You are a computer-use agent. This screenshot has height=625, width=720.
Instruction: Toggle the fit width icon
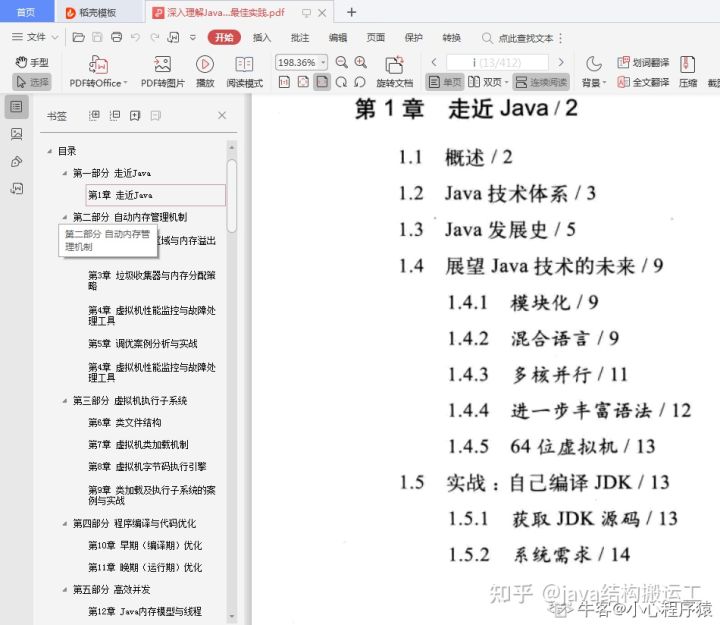point(322,82)
